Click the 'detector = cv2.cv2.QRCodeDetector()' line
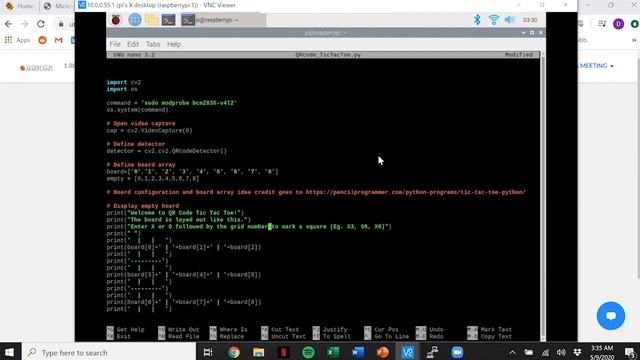The width and height of the screenshot is (640, 360). (x=167, y=151)
